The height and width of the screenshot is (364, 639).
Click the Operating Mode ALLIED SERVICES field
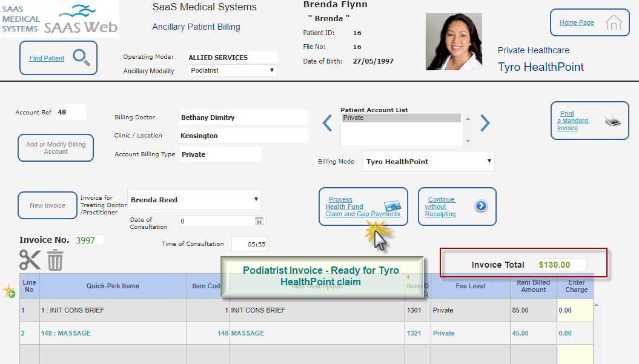[233, 58]
